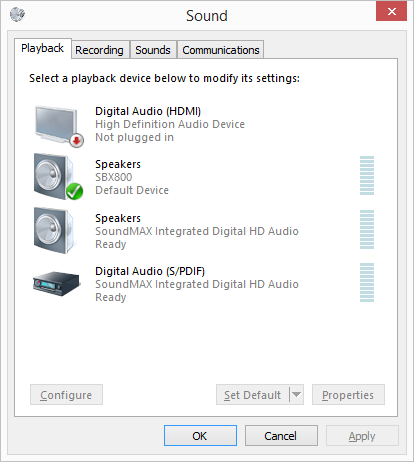
Task: Click the Apply button
Action: point(362,435)
